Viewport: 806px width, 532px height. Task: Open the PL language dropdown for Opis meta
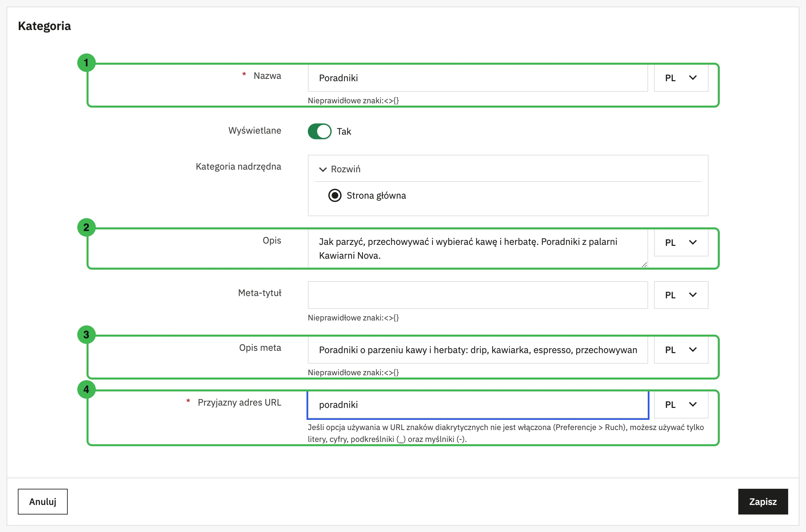click(681, 350)
